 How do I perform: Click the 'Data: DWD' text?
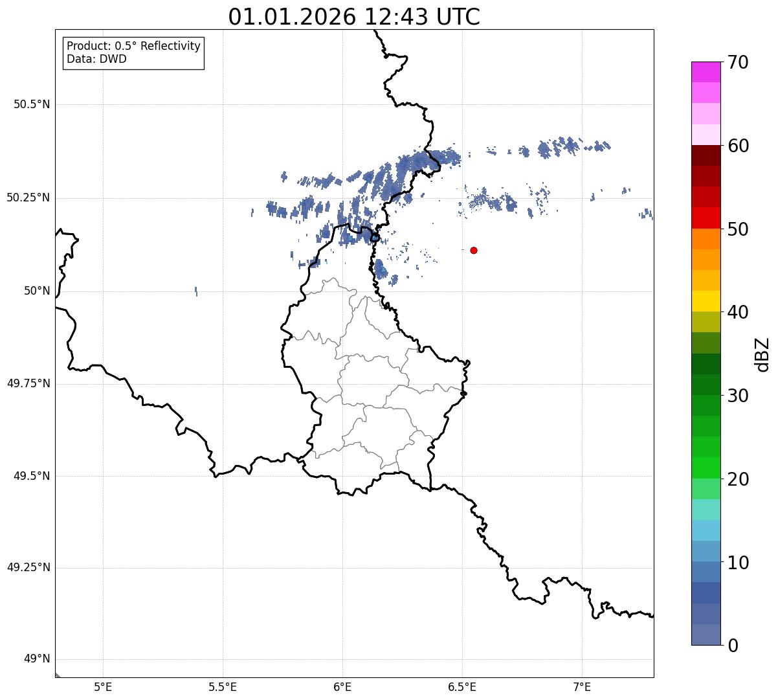(x=96, y=59)
